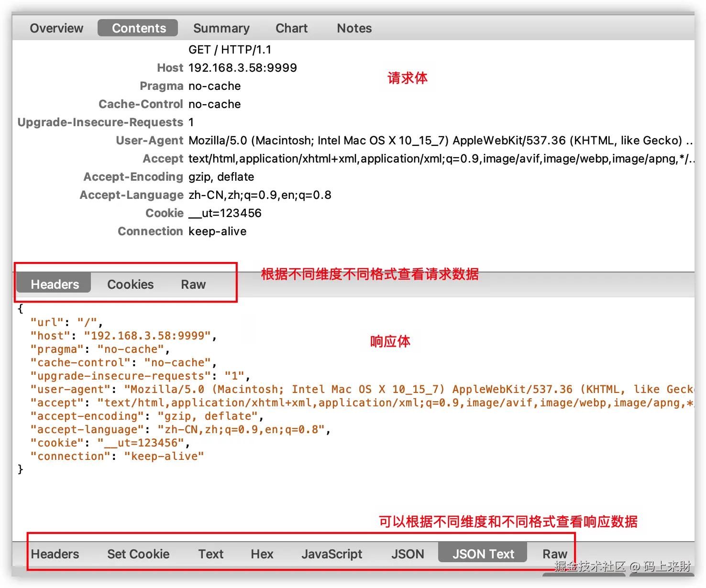Select the Contents tab

(138, 28)
